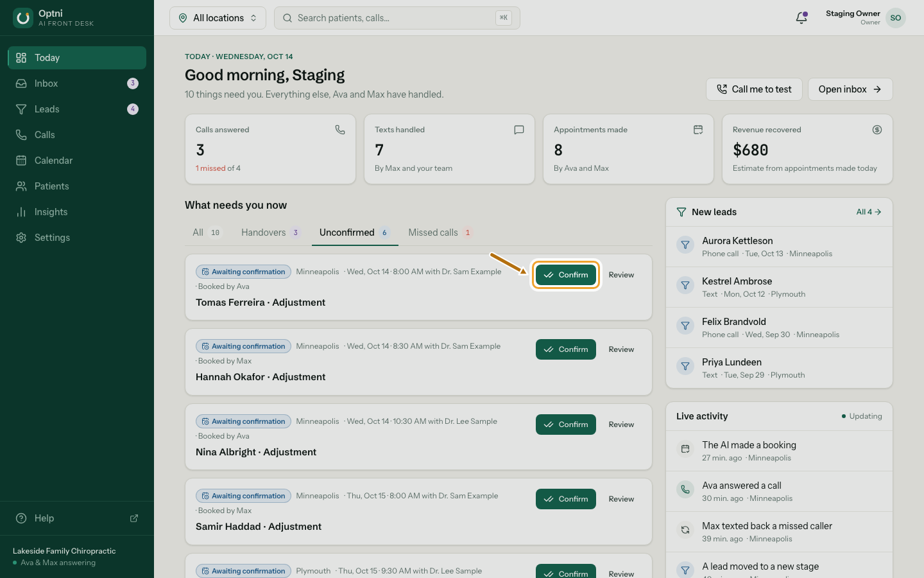Switch to the All tab
Image resolution: width=924 pixels, height=578 pixels.
(207, 232)
